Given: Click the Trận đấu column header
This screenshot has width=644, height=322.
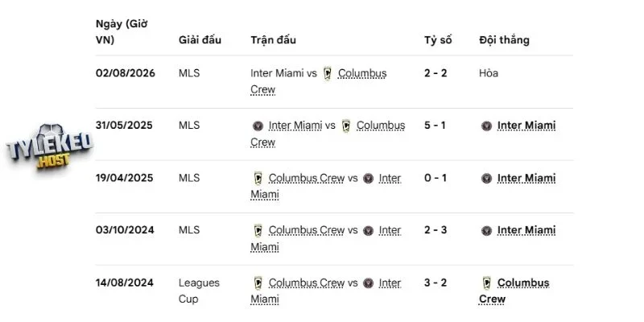Looking at the screenshot, I should 273,39.
